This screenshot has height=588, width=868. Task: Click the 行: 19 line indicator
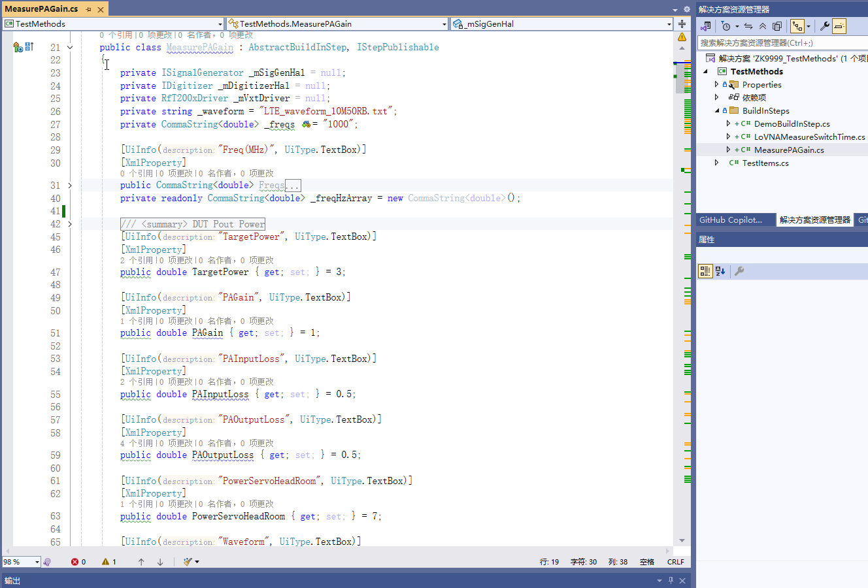(x=549, y=562)
